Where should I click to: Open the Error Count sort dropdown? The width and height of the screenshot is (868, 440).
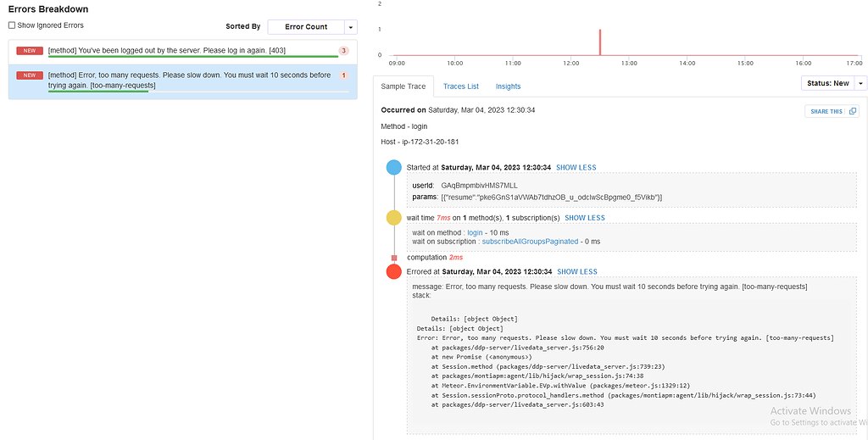click(305, 27)
